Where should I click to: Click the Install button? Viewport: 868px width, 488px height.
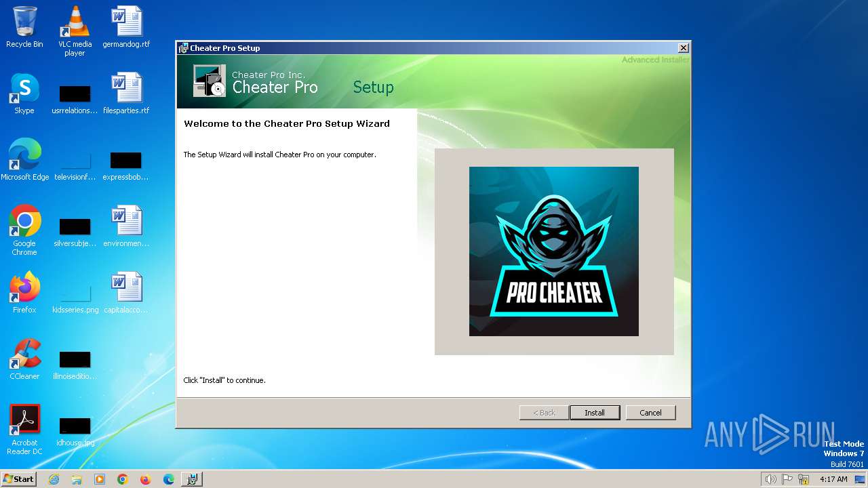pos(595,413)
